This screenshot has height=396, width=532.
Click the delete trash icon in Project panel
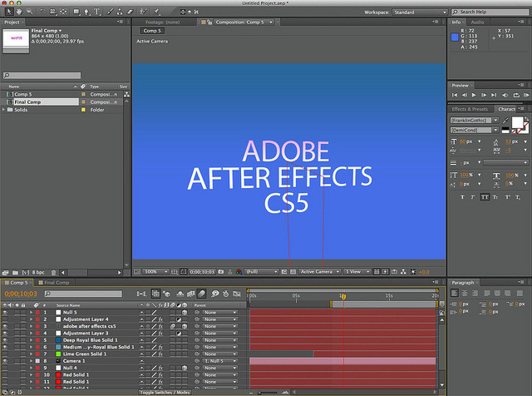53,272
